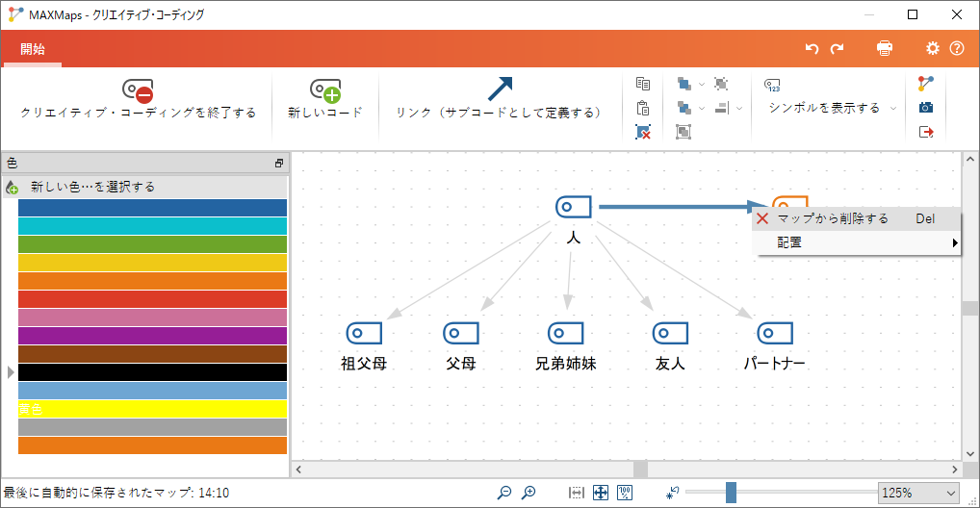Click the bring to front icon
Viewport: 980px width, 508px height.
pos(684,84)
